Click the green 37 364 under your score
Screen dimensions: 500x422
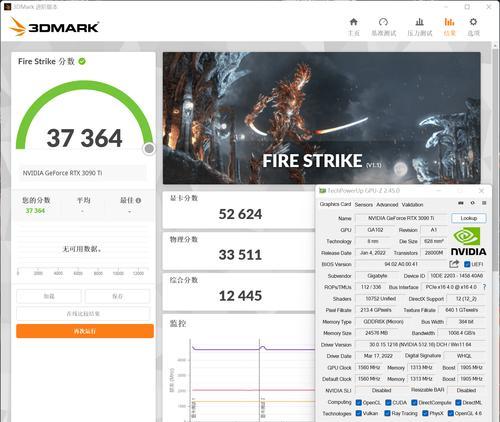[35, 211]
